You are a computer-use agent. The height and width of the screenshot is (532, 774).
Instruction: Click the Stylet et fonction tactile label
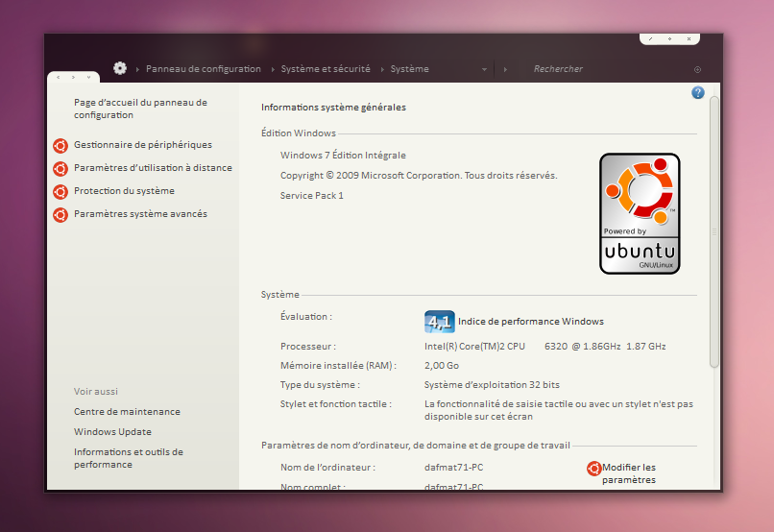point(336,404)
